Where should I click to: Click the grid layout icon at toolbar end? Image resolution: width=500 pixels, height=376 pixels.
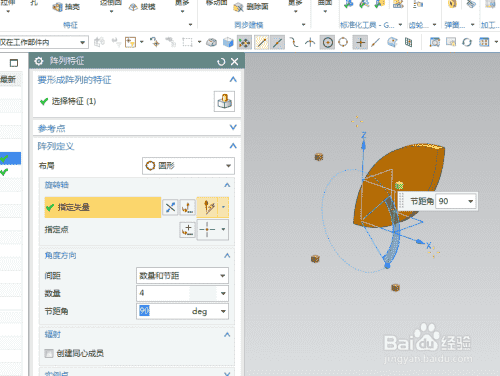[x=484, y=42]
